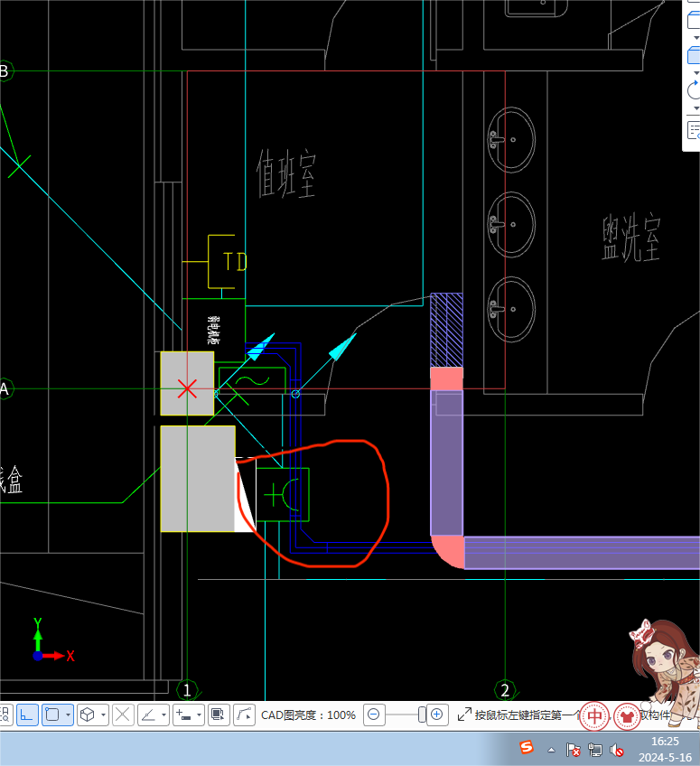Click the 3D cube view icon
Screen dimensions: 700x766
point(88,715)
